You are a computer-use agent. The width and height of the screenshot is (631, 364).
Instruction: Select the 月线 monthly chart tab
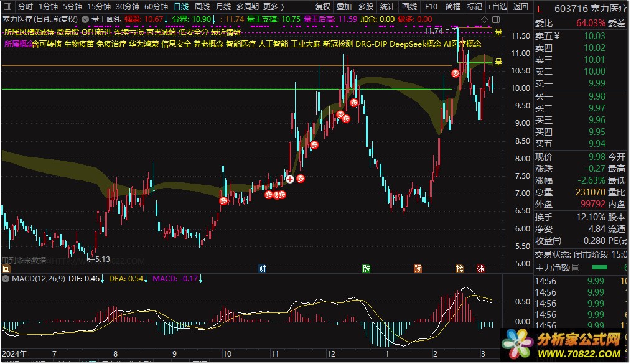[x=223, y=7]
